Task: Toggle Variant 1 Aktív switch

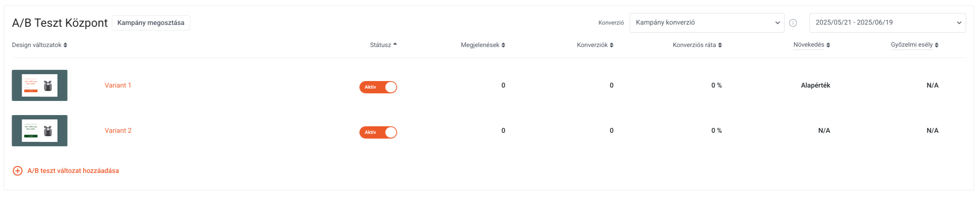Action: tap(378, 87)
